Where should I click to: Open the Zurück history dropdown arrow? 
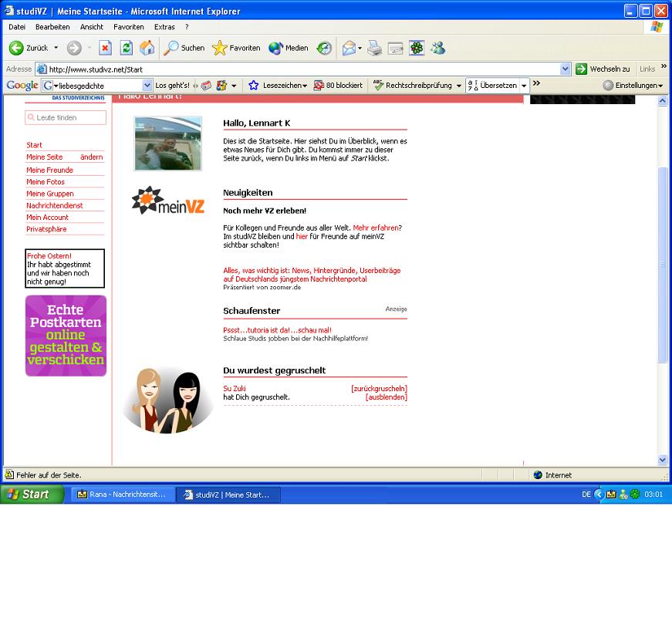56,48
